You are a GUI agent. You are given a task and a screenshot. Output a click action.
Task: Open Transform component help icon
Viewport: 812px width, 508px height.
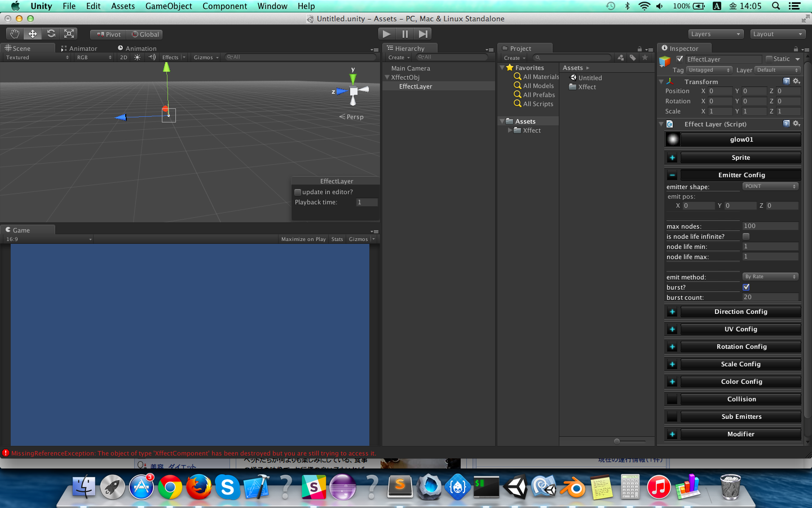pos(787,81)
